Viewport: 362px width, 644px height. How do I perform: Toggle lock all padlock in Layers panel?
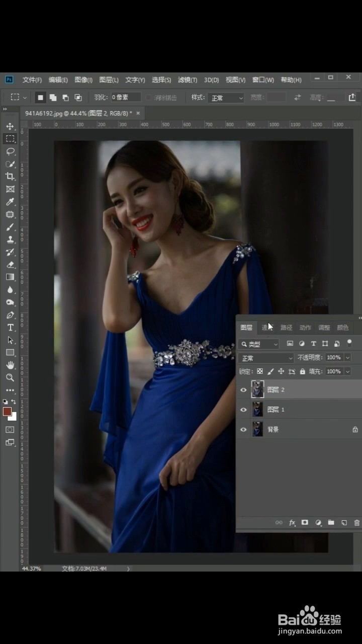[303, 372]
